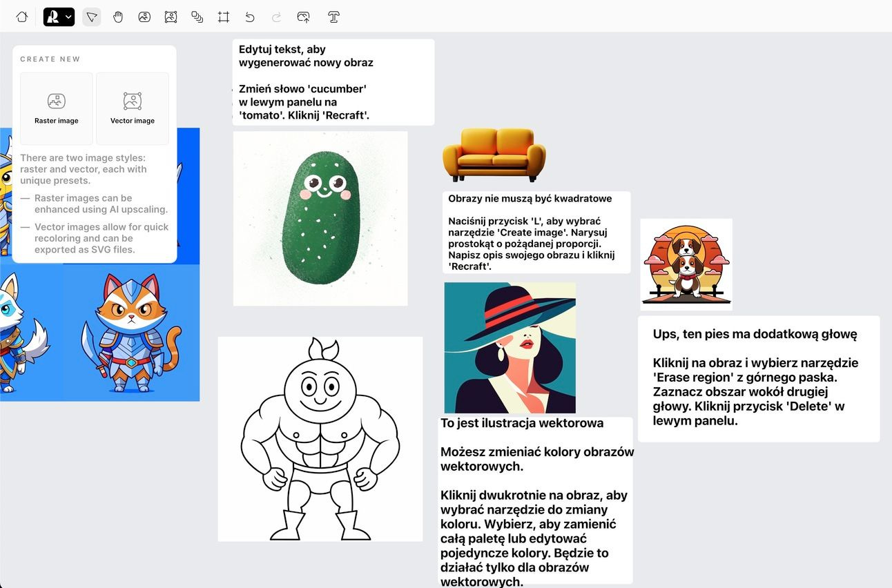Select the muscular onion line drawing
This screenshot has width=892, height=588.
click(320, 439)
